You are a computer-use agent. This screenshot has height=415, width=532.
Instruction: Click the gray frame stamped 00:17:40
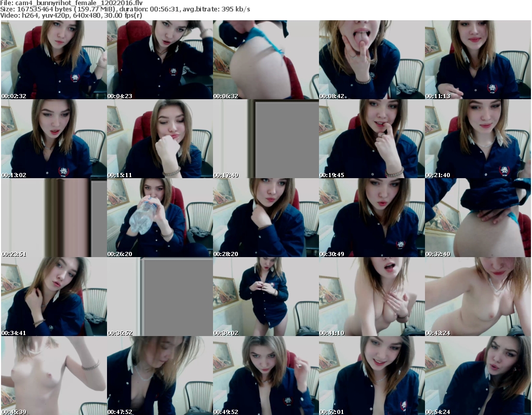pos(266,139)
